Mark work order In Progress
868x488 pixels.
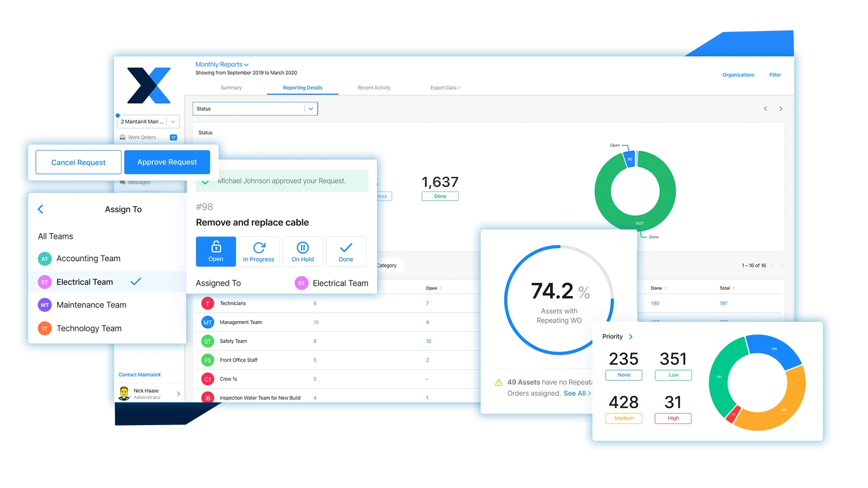259,252
